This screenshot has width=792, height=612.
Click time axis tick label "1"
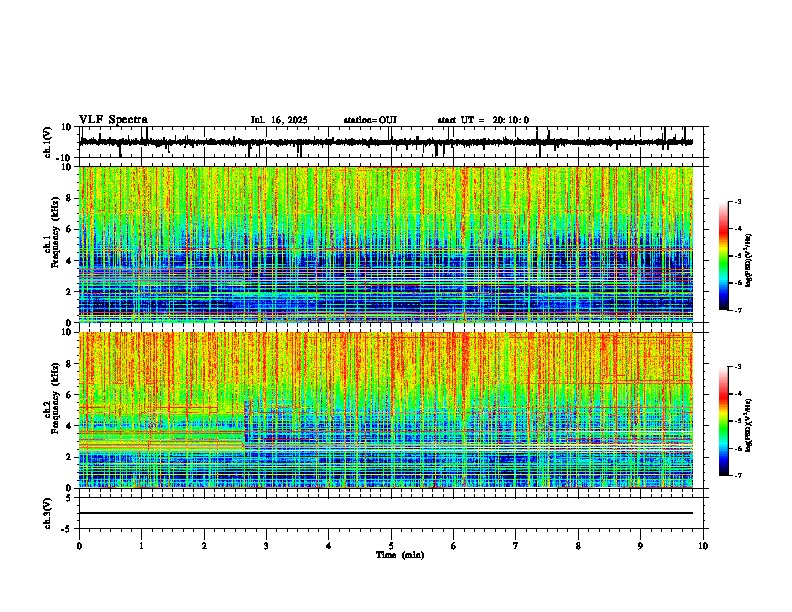point(141,546)
